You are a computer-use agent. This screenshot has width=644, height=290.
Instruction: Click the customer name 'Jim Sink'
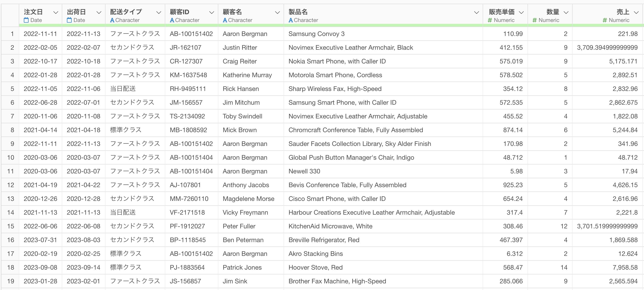(235, 282)
